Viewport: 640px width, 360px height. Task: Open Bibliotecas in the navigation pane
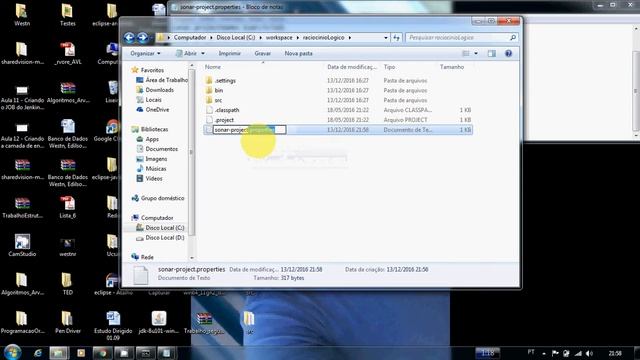click(154, 129)
